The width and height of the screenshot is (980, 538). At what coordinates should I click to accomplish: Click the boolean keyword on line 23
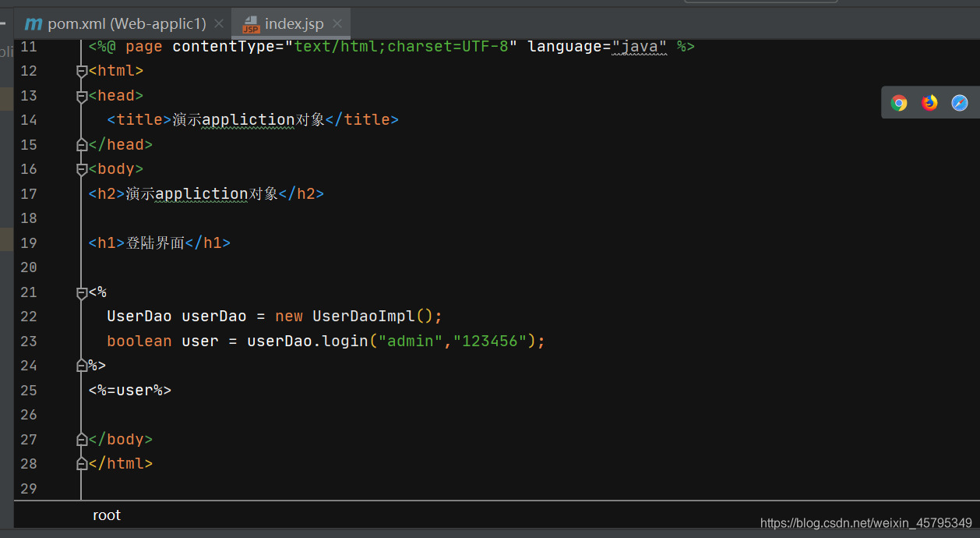coord(139,341)
